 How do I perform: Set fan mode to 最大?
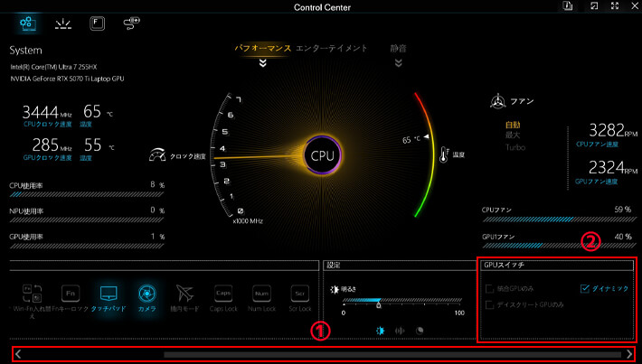pos(513,135)
